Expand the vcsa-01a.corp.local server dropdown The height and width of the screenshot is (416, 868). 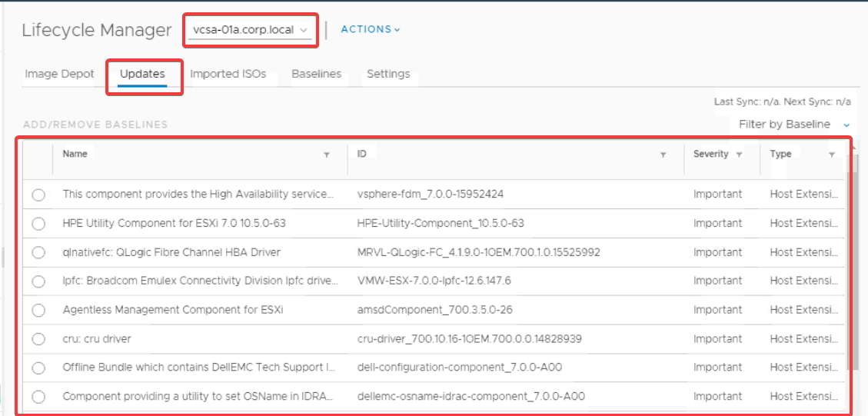250,31
